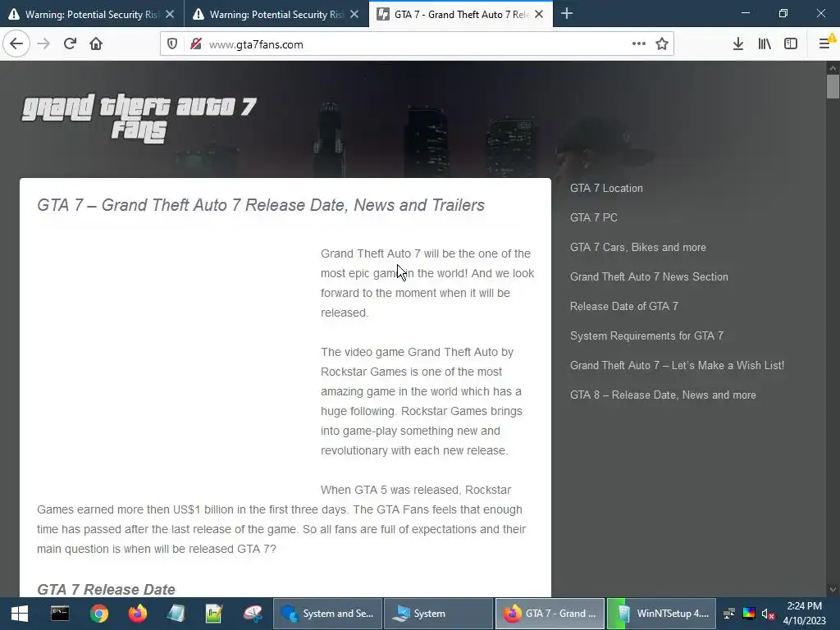840x630 pixels.
Task: Open Grand Theft Auto 7 News Section
Action: [x=649, y=276]
